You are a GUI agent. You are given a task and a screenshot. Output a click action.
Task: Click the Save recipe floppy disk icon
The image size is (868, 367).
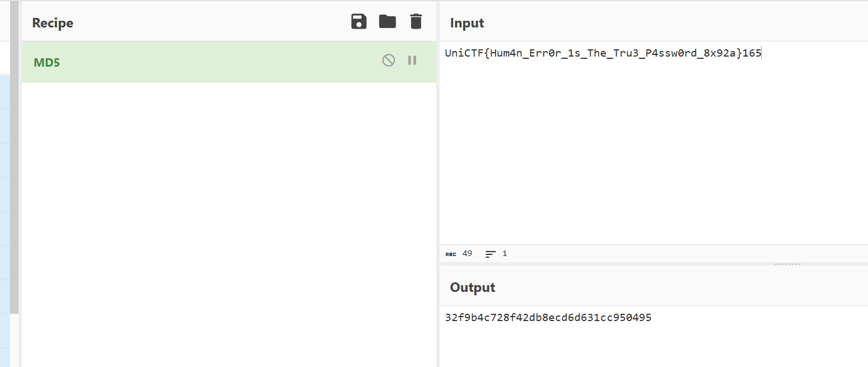tap(359, 22)
